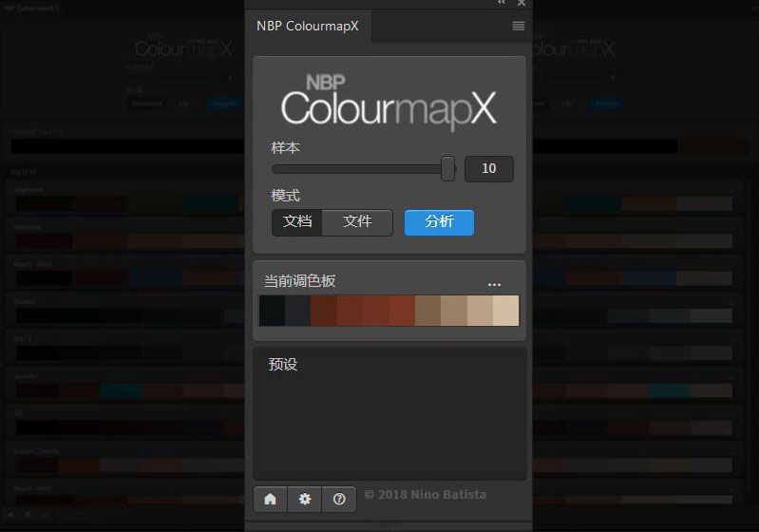Switch mode to 文件

[x=357, y=222]
